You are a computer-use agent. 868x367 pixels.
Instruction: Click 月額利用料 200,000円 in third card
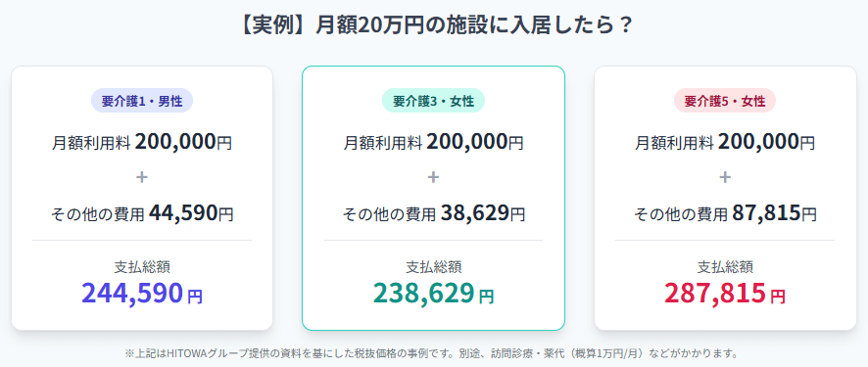[725, 143]
